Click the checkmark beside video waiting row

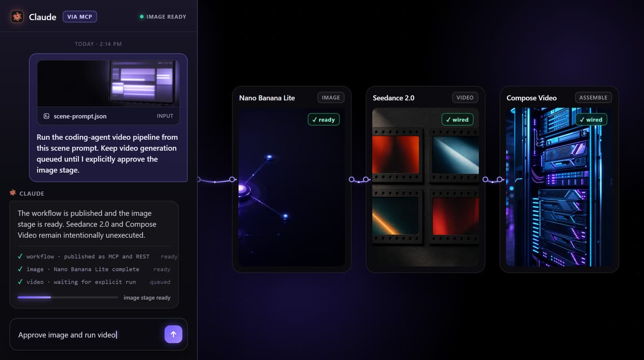[x=20, y=282]
